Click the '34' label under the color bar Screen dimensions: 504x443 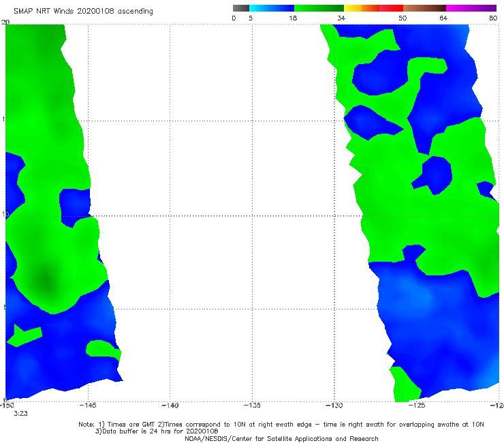(341, 18)
